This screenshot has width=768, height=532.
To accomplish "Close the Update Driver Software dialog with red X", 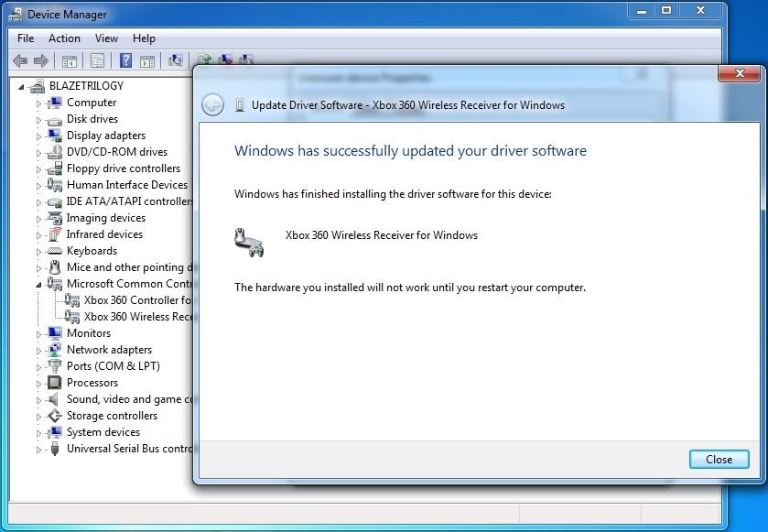I will click(x=740, y=73).
